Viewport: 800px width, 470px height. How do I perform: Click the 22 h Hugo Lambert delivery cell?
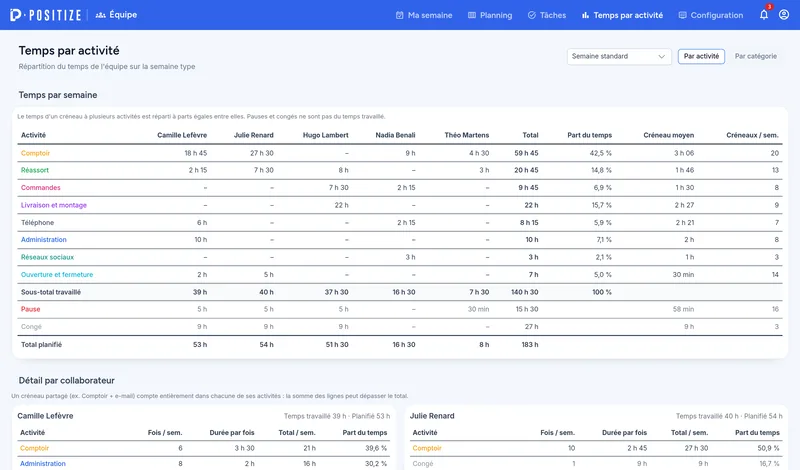tap(341, 205)
